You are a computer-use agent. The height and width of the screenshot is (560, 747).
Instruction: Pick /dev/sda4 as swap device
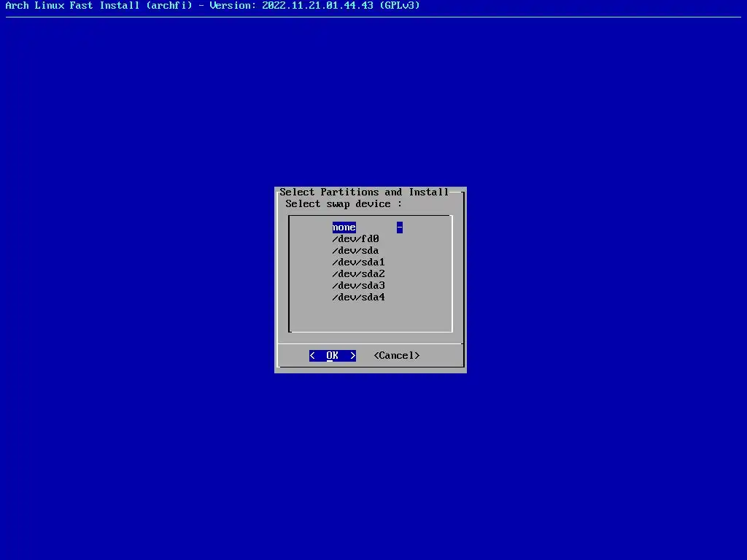click(x=358, y=297)
